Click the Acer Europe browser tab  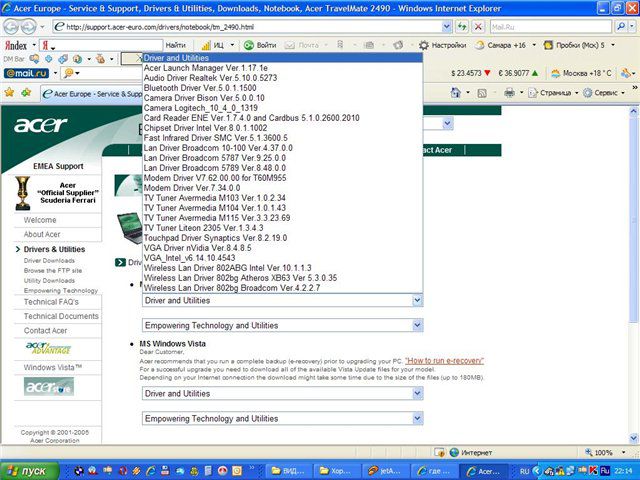pyautogui.click(x=91, y=93)
